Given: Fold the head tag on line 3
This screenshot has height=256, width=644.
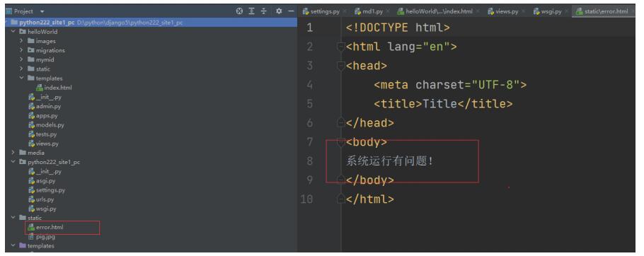Looking at the screenshot, I should [x=340, y=66].
